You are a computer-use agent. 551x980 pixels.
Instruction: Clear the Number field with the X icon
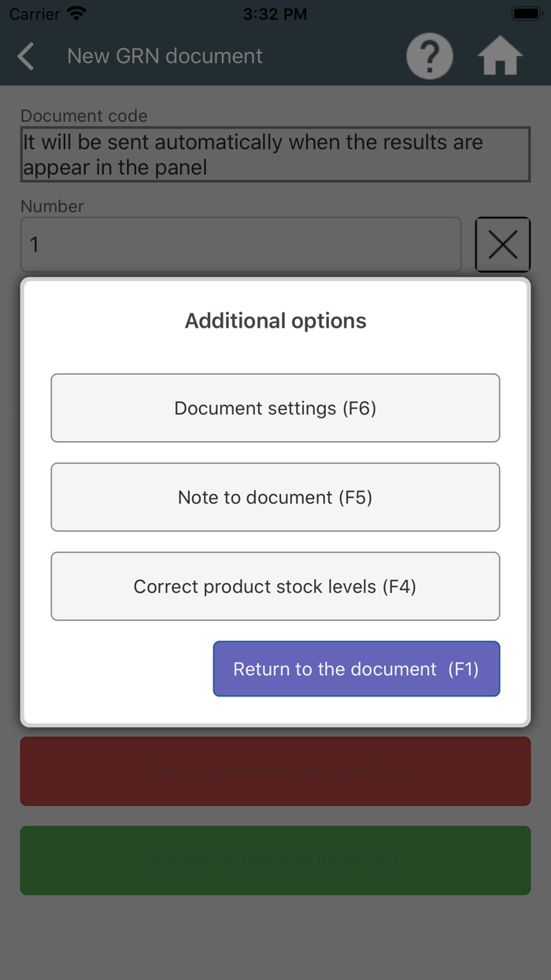click(x=503, y=244)
